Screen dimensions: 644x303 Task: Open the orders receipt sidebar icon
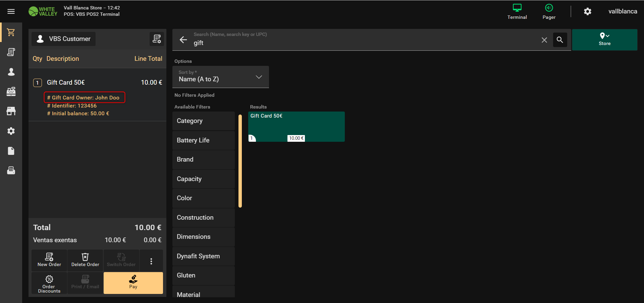(11, 52)
